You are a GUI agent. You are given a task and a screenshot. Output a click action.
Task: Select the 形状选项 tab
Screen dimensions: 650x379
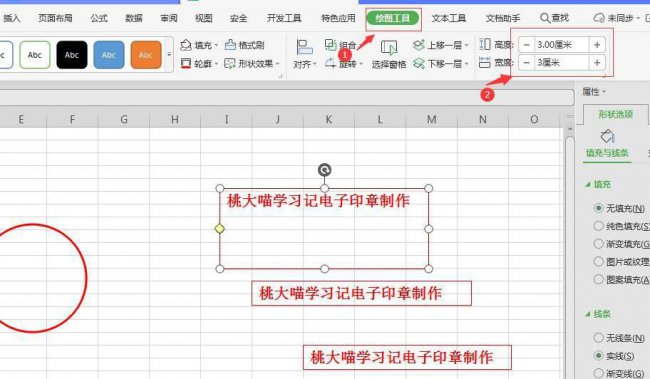coord(615,114)
